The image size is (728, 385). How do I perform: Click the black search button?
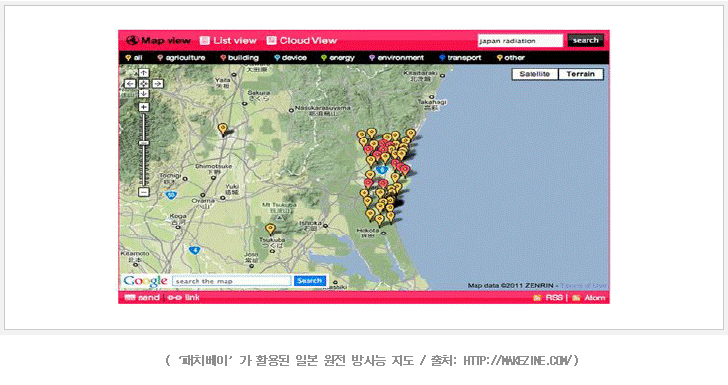point(585,40)
